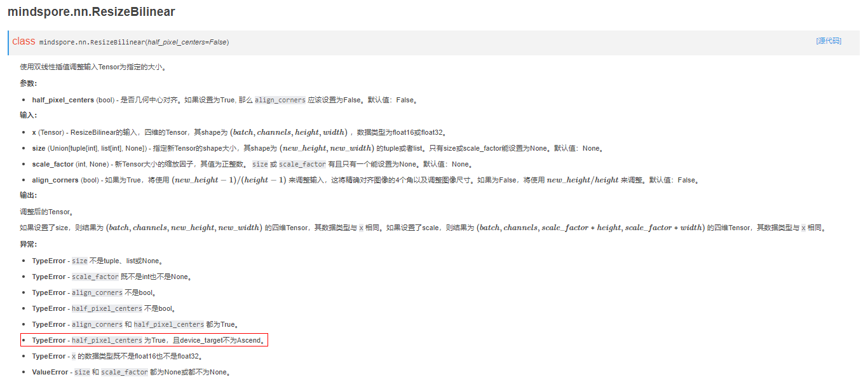
Task: Click the mindspore.nn.ResizeBilinear page heading
Action: (x=91, y=12)
